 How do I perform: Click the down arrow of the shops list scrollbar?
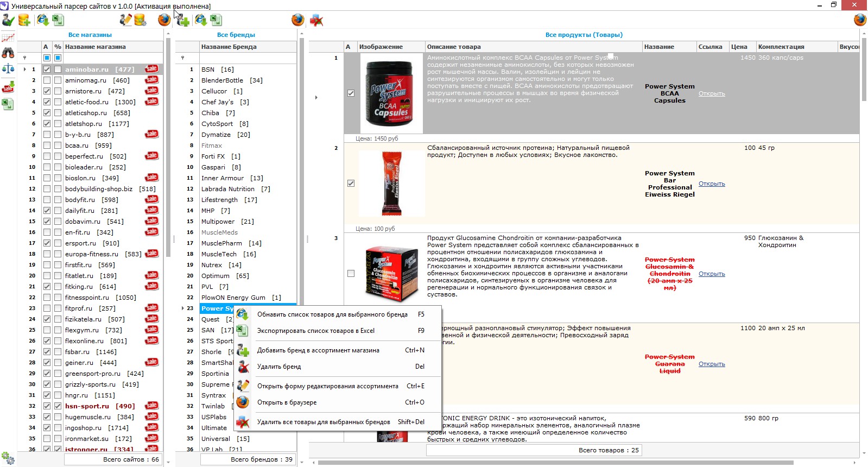pos(168,463)
